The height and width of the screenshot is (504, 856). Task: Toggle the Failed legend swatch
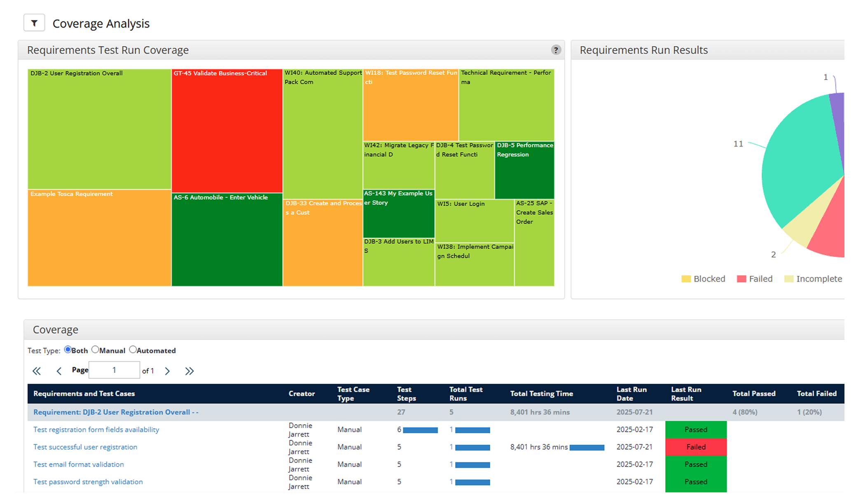coord(741,279)
